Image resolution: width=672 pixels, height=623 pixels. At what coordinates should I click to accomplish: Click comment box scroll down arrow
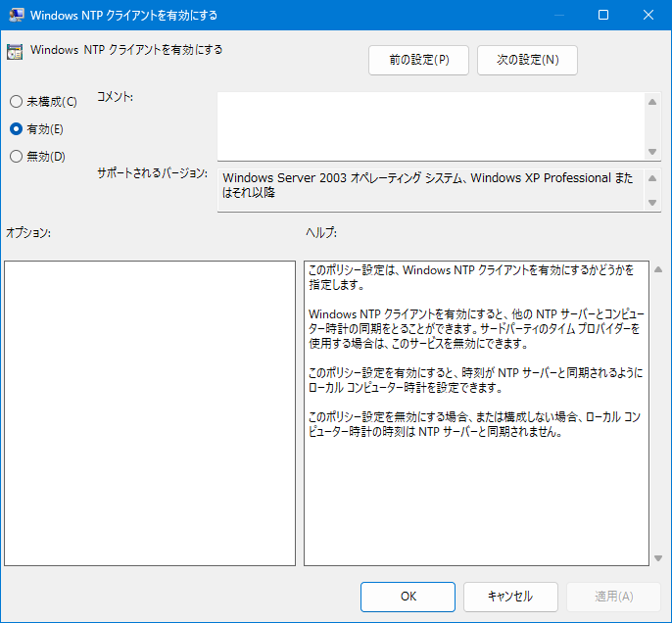coord(652,151)
